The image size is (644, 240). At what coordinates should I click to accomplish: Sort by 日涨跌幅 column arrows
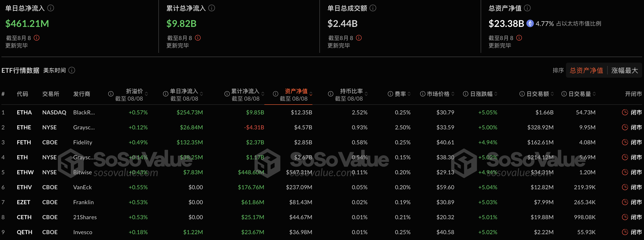(496, 94)
